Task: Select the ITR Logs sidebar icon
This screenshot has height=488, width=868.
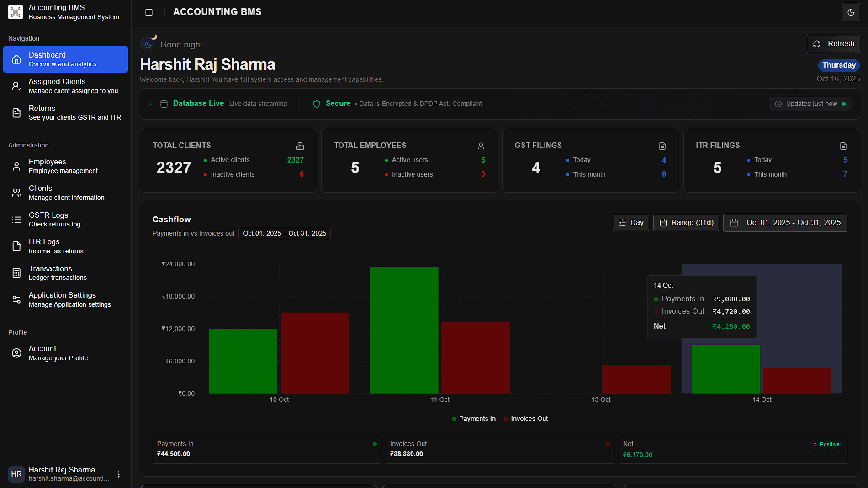Action: pos(16,246)
